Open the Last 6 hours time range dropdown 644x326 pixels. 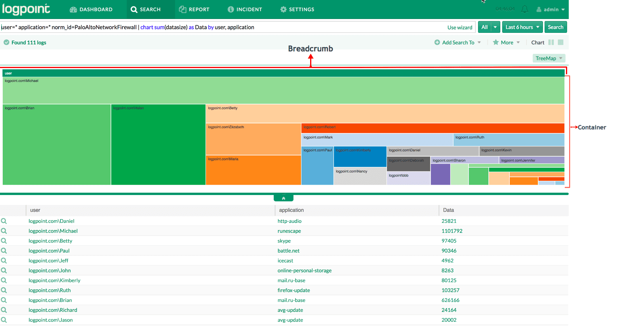point(522,27)
